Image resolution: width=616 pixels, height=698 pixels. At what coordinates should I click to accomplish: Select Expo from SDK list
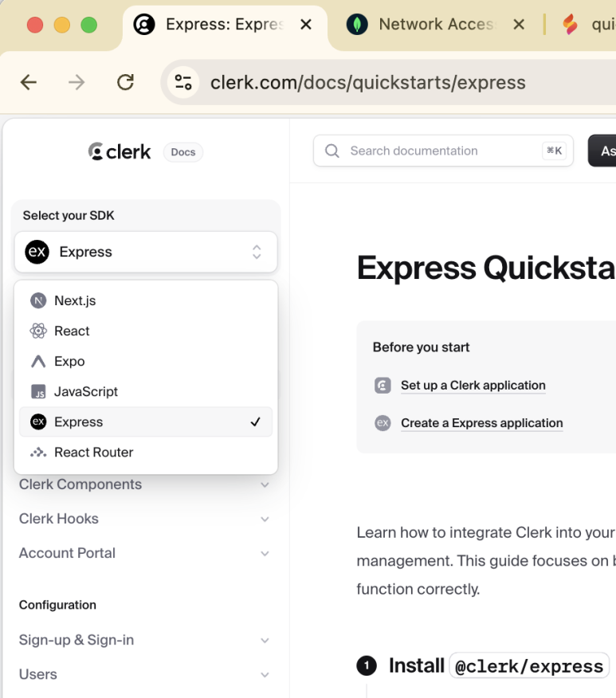point(146,362)
